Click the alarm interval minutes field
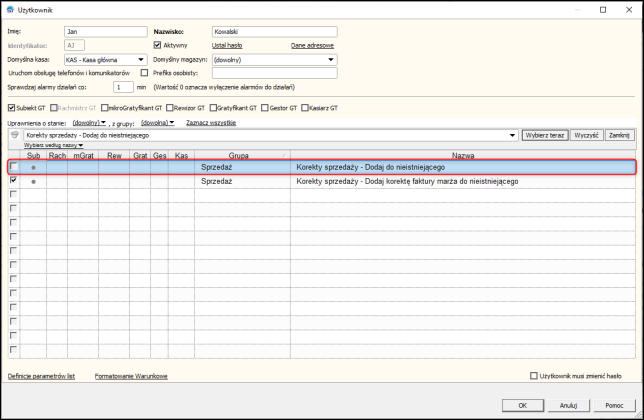This screenshot has width=644, height=420. 123,87
